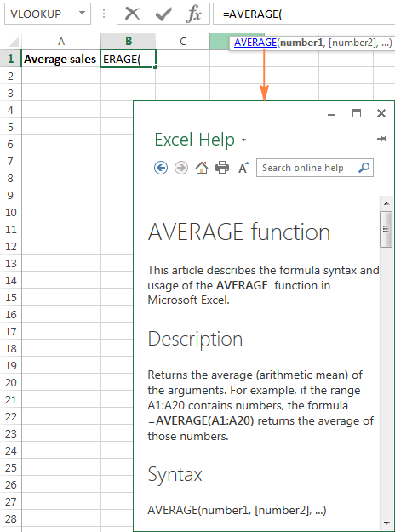The height and width of the screenshot is (532, 395).
Task: Pin the Excel Help window
Action: (x=381, y=139)
